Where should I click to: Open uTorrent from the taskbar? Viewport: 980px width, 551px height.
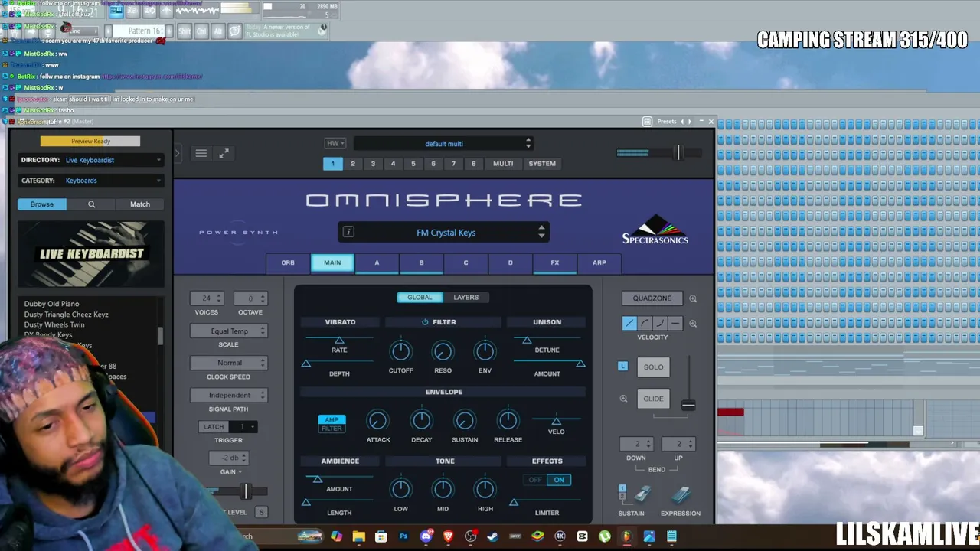(605, 536)
